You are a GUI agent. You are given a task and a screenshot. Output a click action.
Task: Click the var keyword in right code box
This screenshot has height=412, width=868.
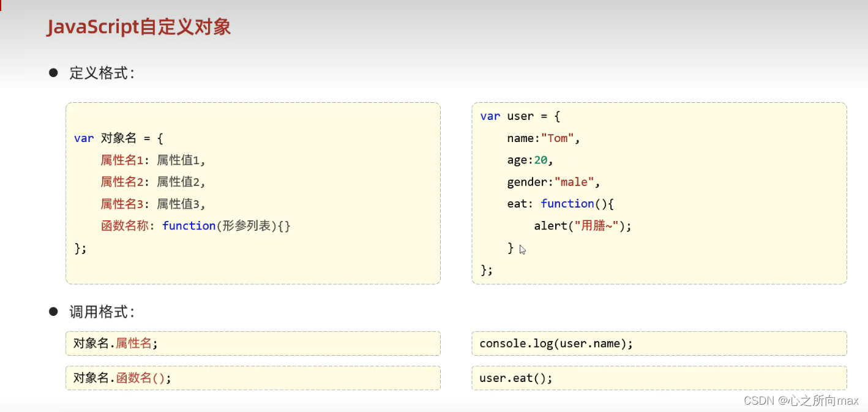click(490, 116)
